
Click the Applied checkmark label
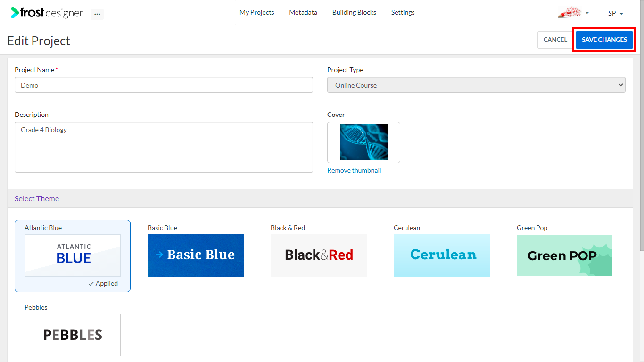point(103,283)
